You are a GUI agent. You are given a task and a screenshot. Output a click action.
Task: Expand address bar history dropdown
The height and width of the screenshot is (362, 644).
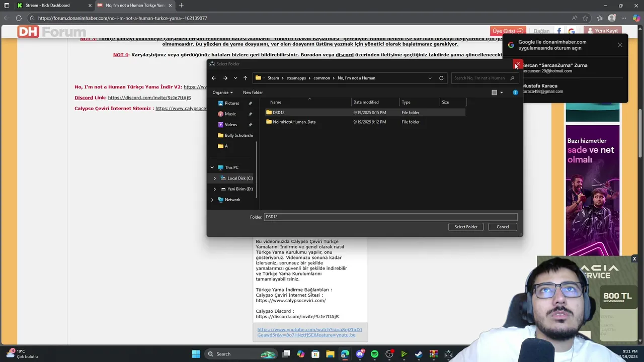click(x=430, y=78)
